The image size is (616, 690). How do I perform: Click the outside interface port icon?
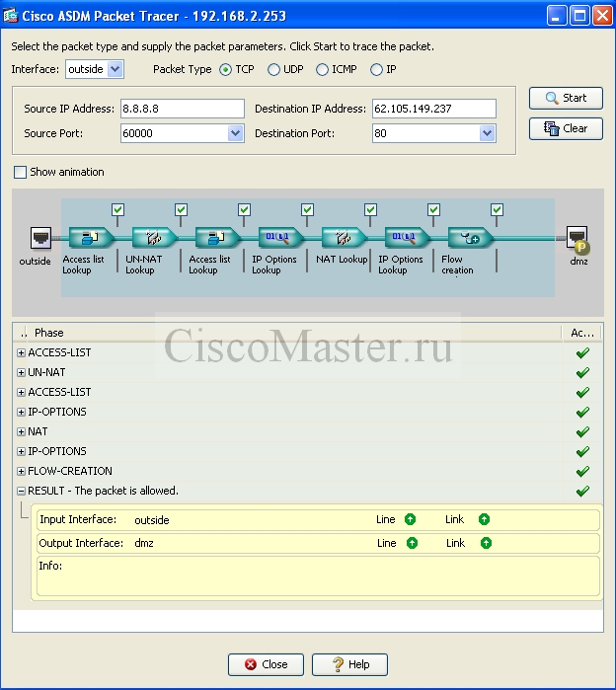pyautogui.click(x=40, y=238)
